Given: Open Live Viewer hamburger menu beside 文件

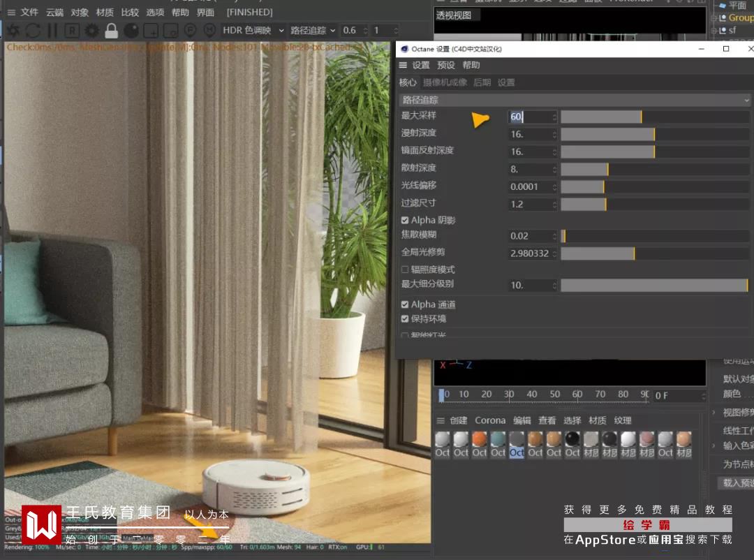Looking at the screenshot, I should 11,12.
